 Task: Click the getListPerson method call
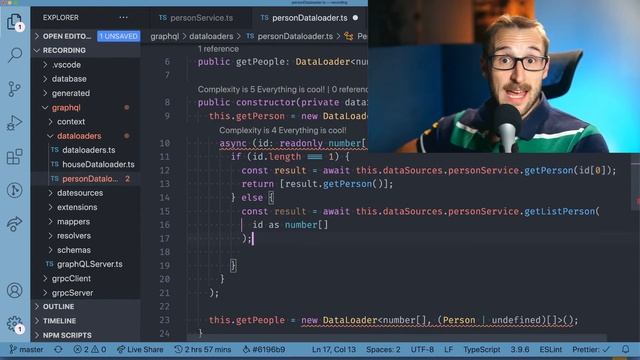(x=560, y=211)
